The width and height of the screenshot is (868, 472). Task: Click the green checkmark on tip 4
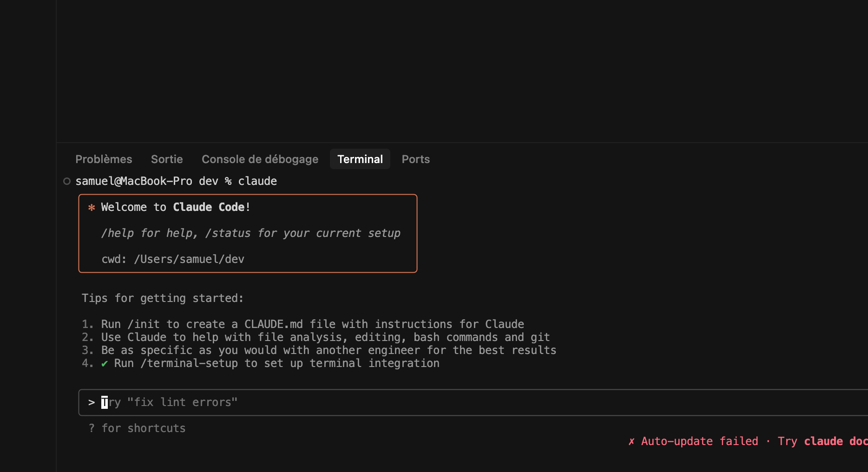(x=105, y=363)
